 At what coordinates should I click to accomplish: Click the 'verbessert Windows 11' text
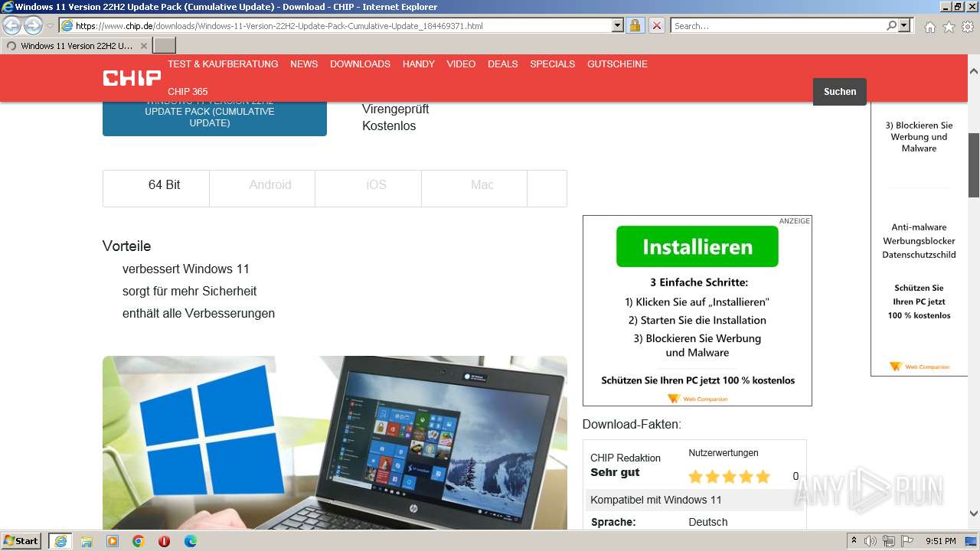click(186, 269)
